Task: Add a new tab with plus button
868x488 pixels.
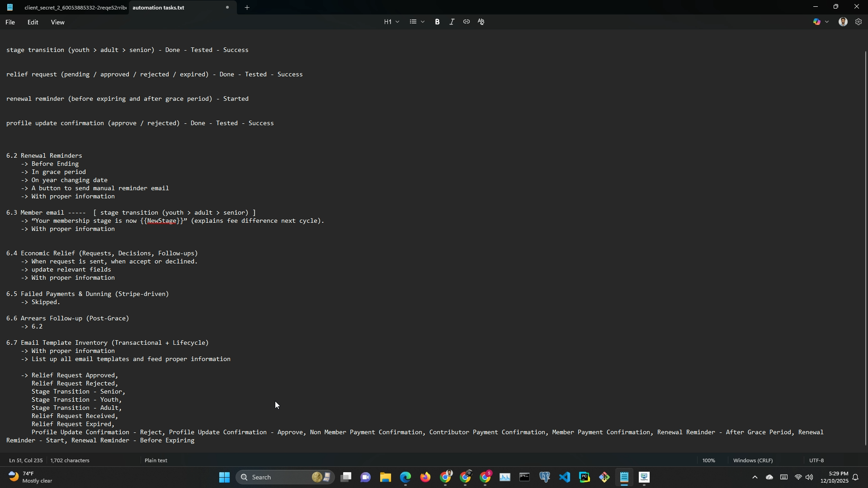Action: pyautogui.click(x=247, y=8)
